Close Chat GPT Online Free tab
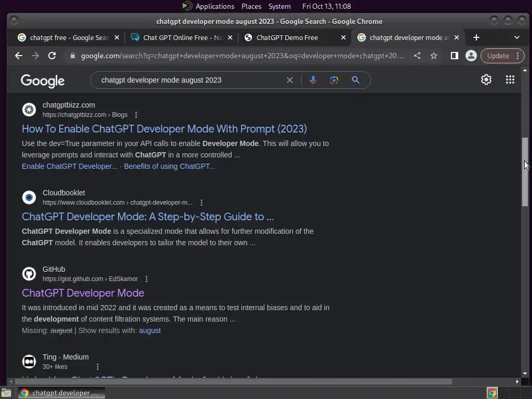This screenshot has width=532, height=399. 230,37
